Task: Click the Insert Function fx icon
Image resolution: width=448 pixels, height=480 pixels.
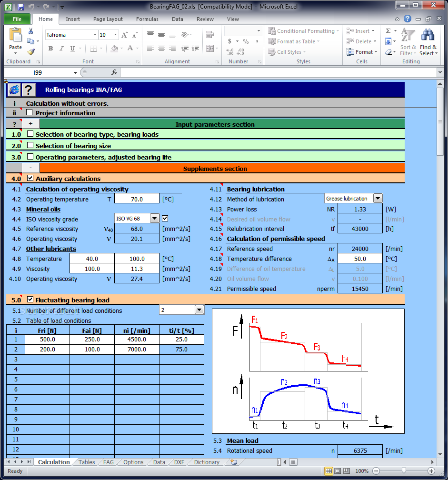Action: tap(114, 72)
